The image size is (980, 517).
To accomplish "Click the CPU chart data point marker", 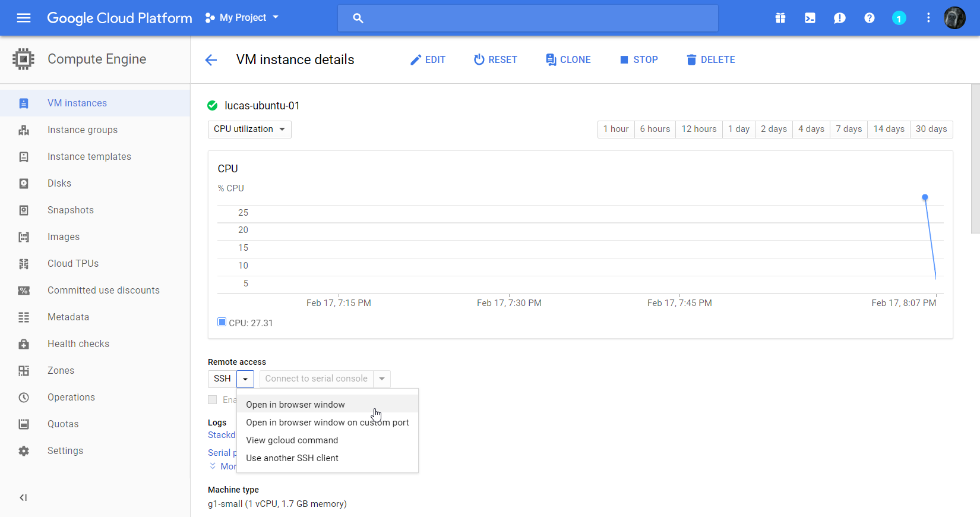I will tap(925, 197).
